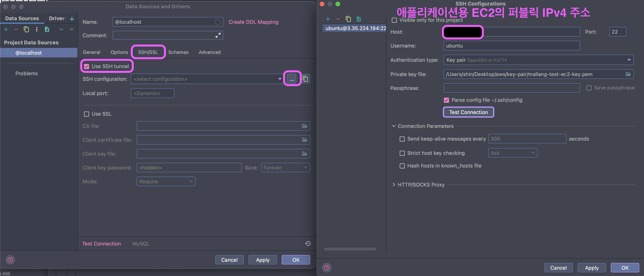Click the add data source plus icon
This screenshot has height=276, width=644.
pos(6,30)
